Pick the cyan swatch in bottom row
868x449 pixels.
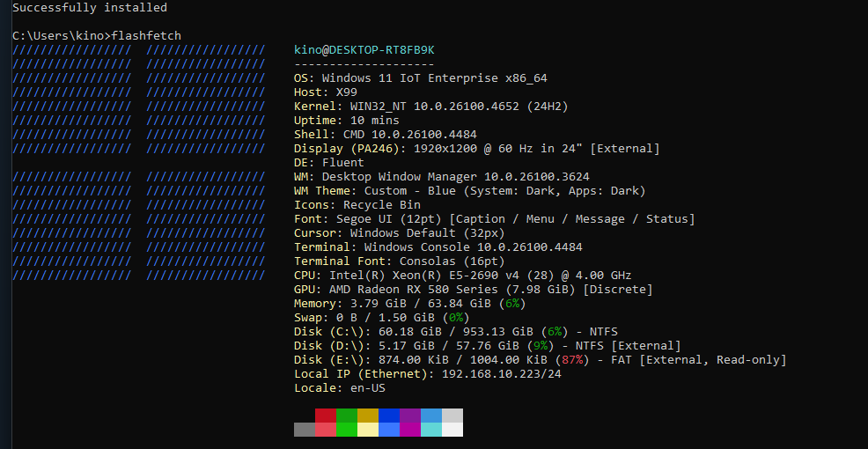point(431,430)
